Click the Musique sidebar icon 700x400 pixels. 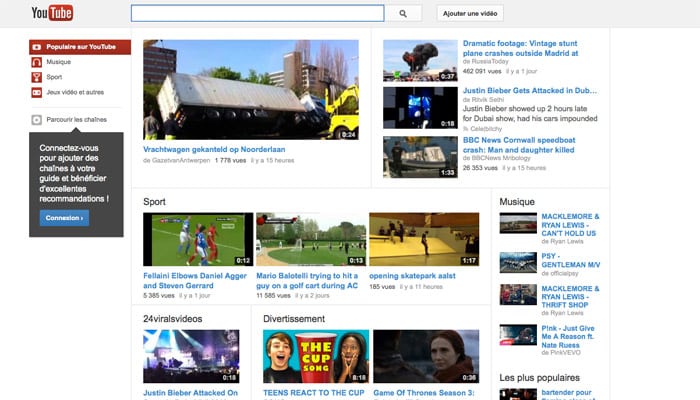(36, 62)
